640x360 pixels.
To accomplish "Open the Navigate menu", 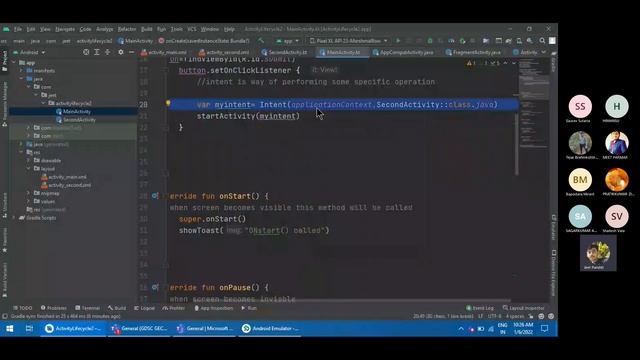I will [x=65, y=29].
